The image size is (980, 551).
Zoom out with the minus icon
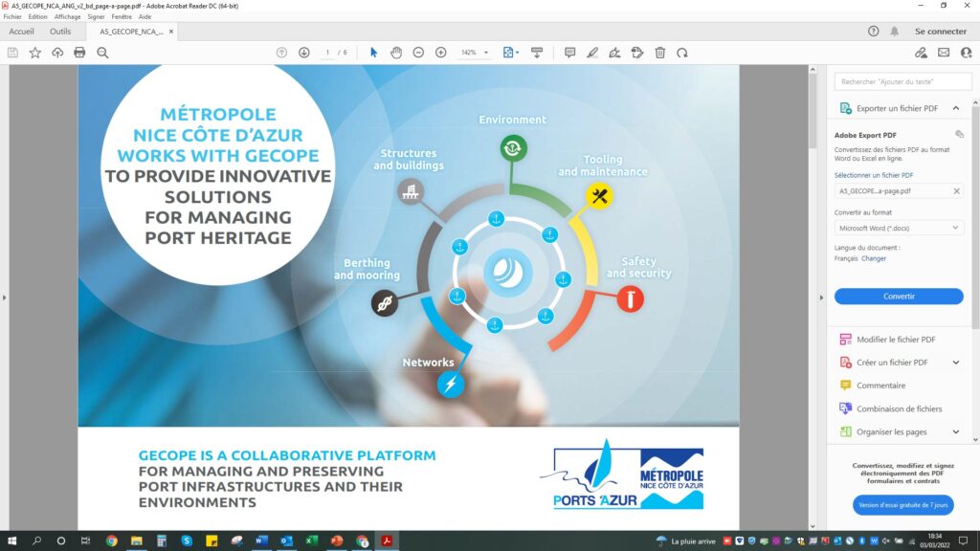[419, 54]
